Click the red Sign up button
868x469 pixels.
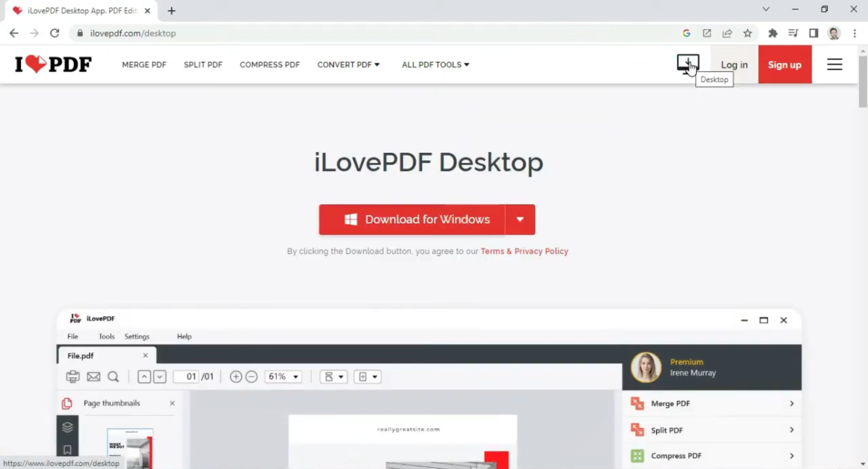coord(785,65)
